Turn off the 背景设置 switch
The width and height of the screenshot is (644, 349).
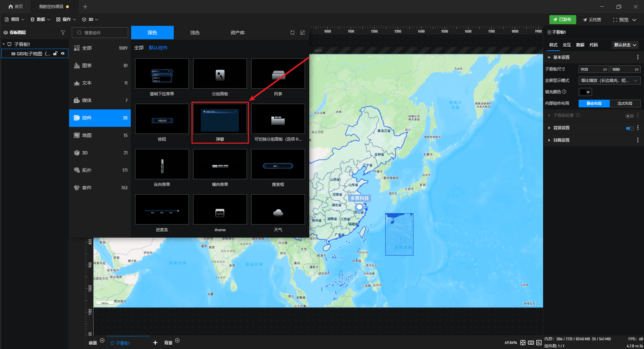click(630, 128)
